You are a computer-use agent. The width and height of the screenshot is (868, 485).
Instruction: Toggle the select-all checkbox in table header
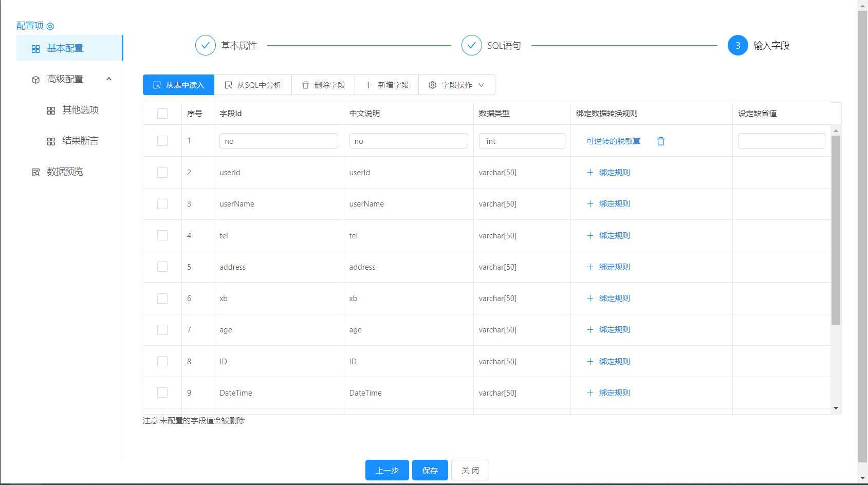tap(162, 114)
